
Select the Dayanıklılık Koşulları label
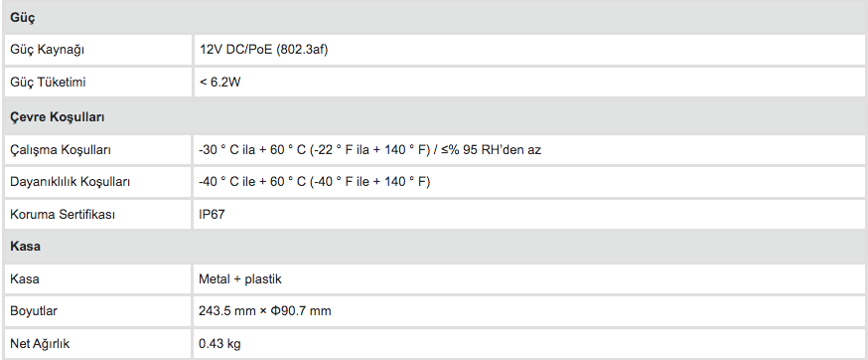click(70, 182)
